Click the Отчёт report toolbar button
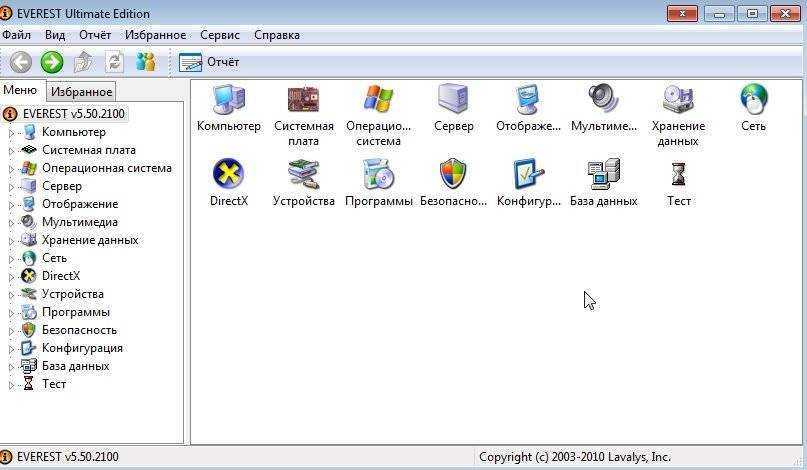 coord(208,62)
